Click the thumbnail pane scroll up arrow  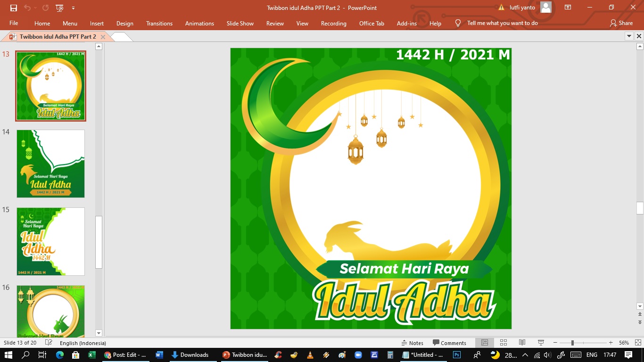pyautogui.click(x=99, y=46)
